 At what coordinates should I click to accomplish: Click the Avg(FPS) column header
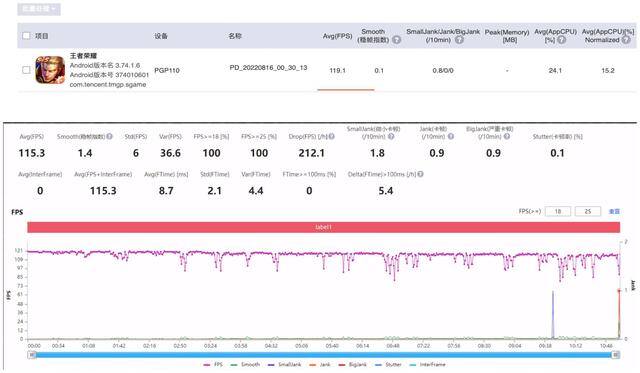point(338,36)
